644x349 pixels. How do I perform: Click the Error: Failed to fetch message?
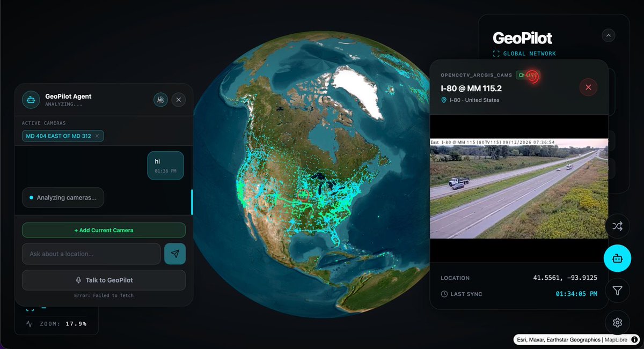[x=104, y=295]
